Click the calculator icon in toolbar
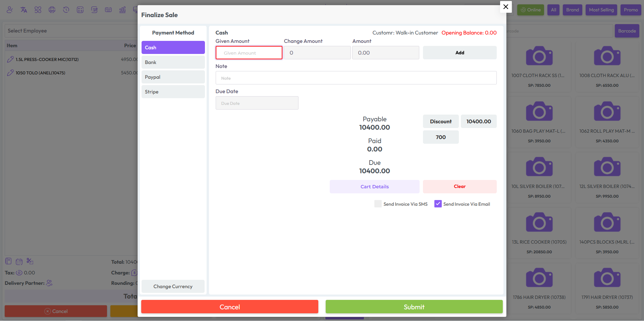The image size is (644, 321). pos(80,10)
